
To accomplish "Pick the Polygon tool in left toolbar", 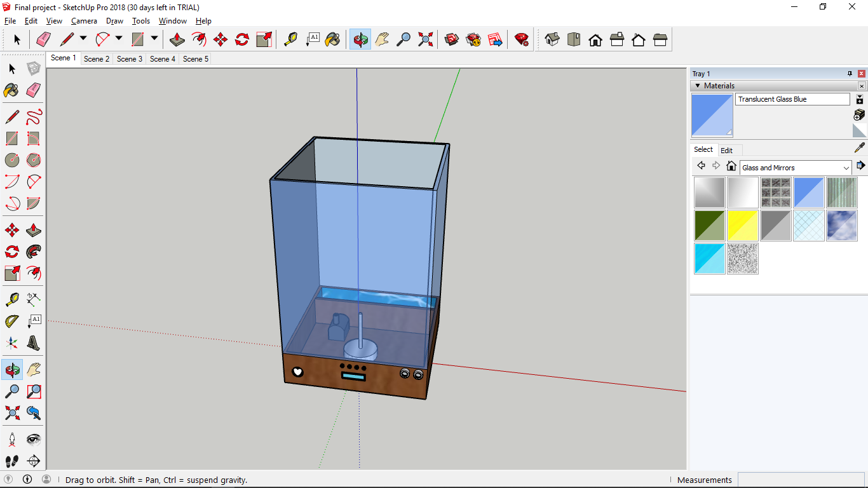I will click(x=34, y=159).
